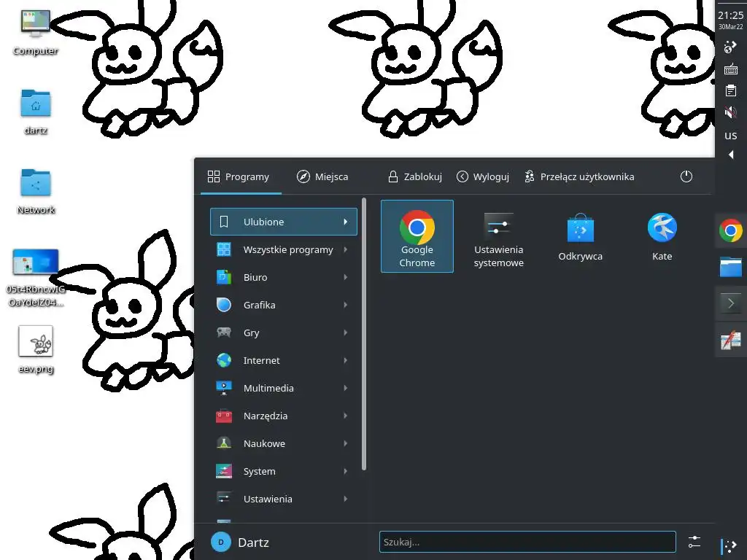The height and width of the screenshot is (560, 747).
Task: Click the category list scrollbar
Action: coord(364,334)
